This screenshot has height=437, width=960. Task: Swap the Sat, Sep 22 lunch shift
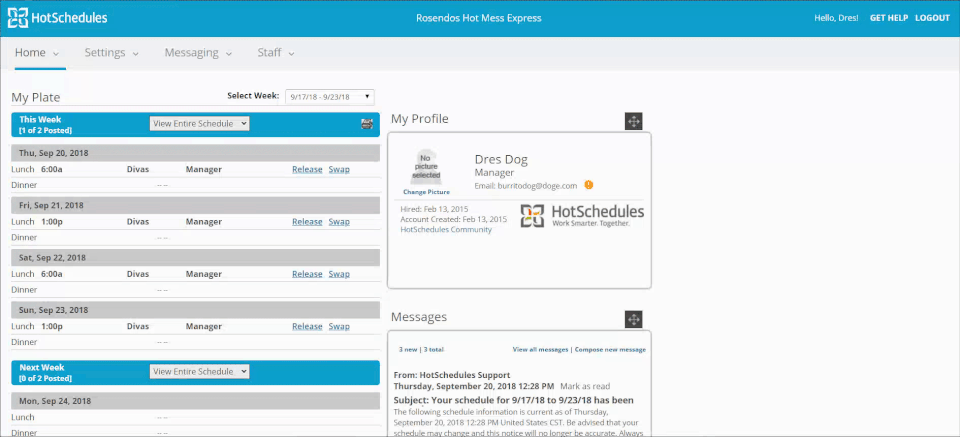tap(339, 274)
